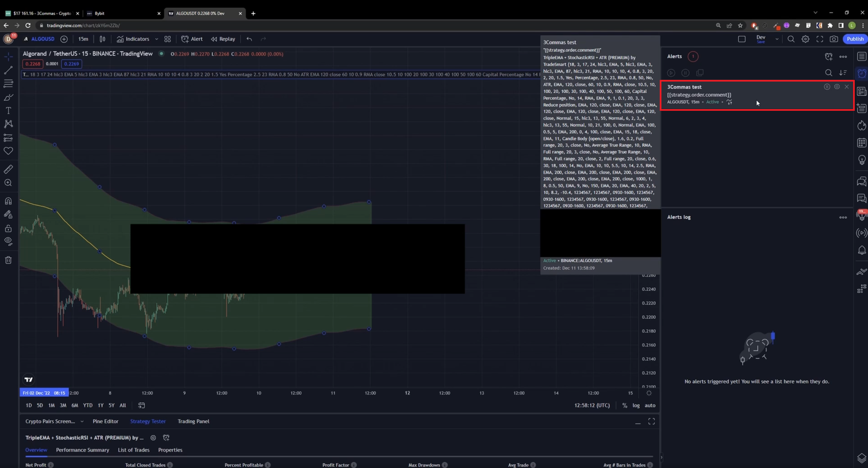868x468 pixels.
Task: Open Crypto Pairs Screener dropdown
Action: tap(82, 421)
